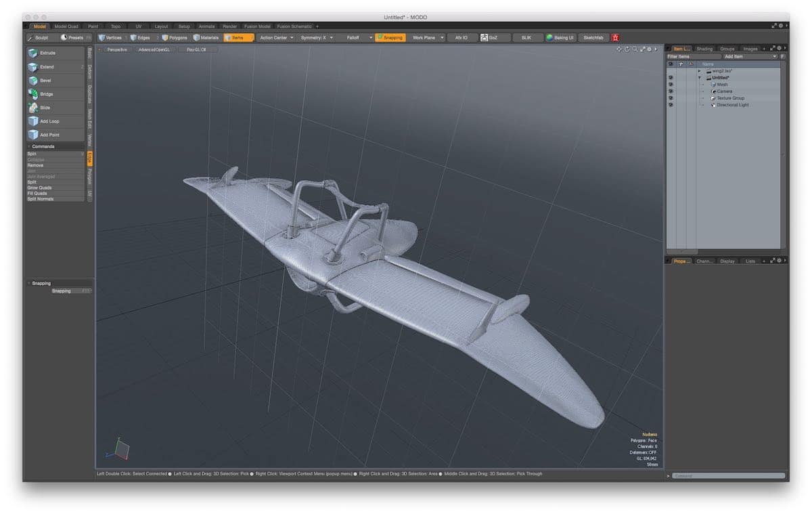
Task: Toggle the orange Snapping button in toolbar
Action: tap(390, 38)
